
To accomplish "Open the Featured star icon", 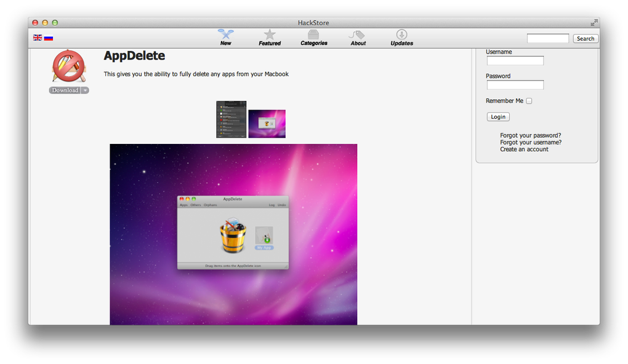I will coord(270,34).
